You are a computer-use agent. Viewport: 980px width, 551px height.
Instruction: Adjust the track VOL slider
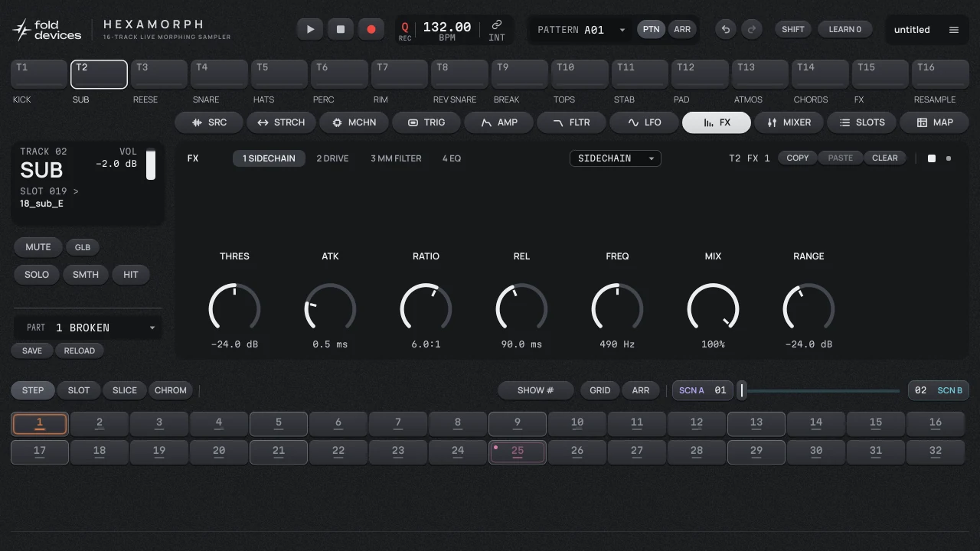coord(151,165)
